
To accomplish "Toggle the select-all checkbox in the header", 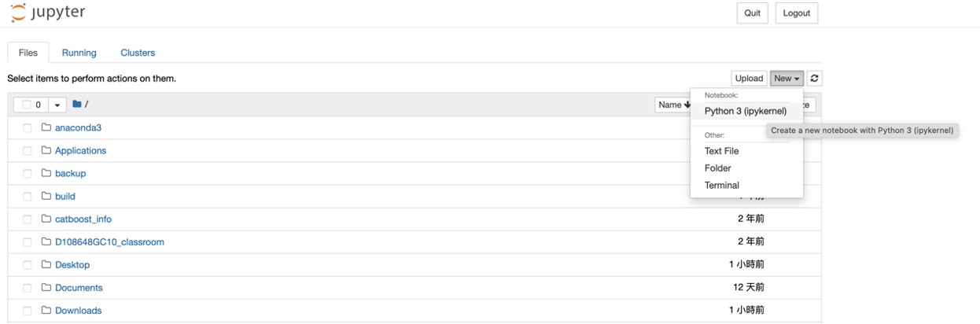I will 27,105.
